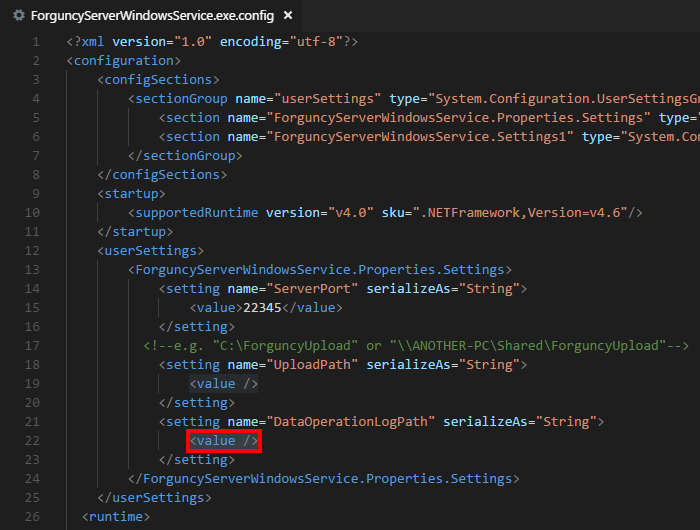Screen dimensions: 700x530
Task: Click the closing </setting> tag on line 16
Action: coord(197,327)
